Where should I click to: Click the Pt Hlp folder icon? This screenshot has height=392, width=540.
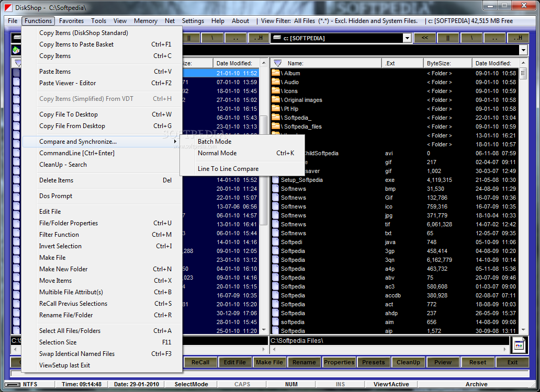tap(276, 108)
